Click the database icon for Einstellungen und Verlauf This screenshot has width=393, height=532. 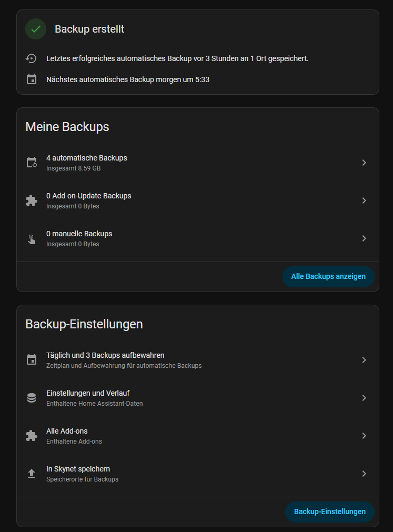32,398
